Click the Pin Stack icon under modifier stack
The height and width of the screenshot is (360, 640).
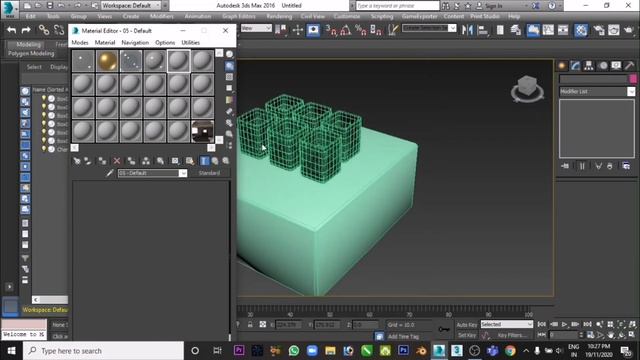tap(565, 166)
